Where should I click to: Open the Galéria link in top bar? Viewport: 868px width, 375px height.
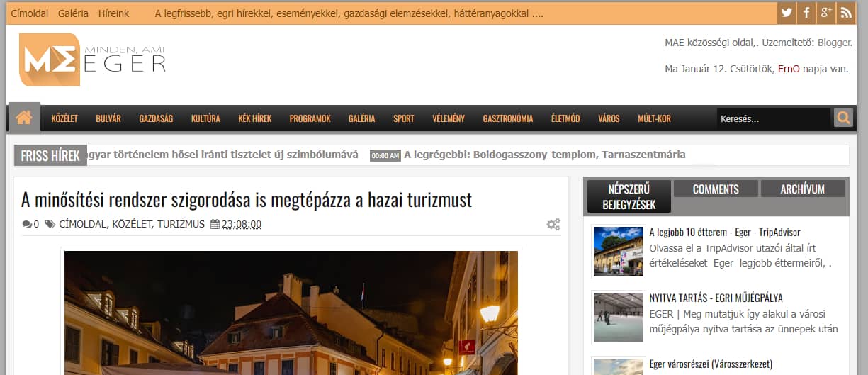pos(73,13)
